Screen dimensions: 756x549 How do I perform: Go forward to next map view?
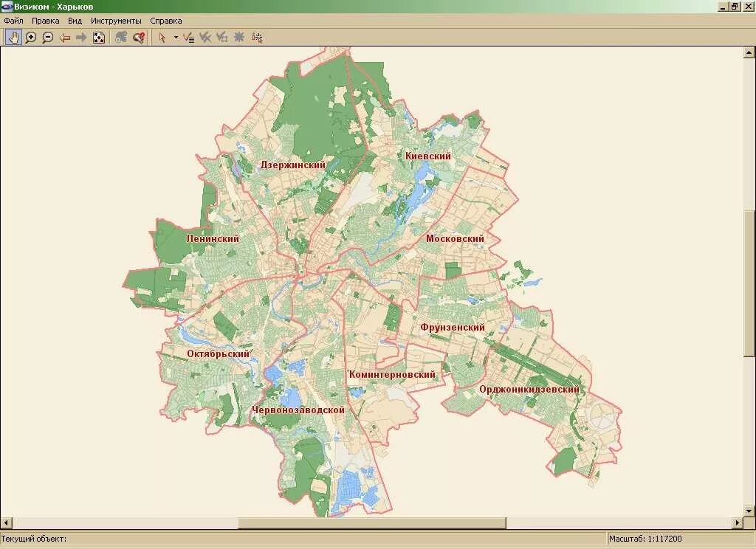pyautogui.click(x=81, y=37)
